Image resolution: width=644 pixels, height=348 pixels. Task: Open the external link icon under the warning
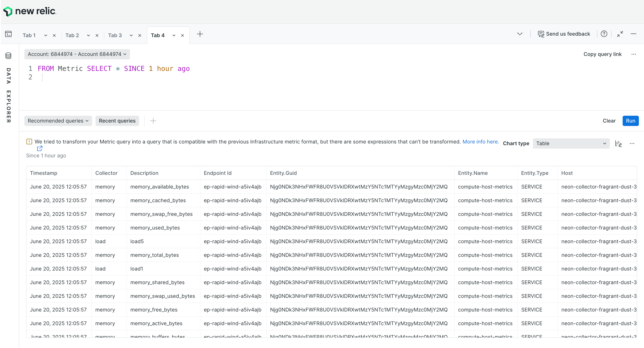point(40,148)
